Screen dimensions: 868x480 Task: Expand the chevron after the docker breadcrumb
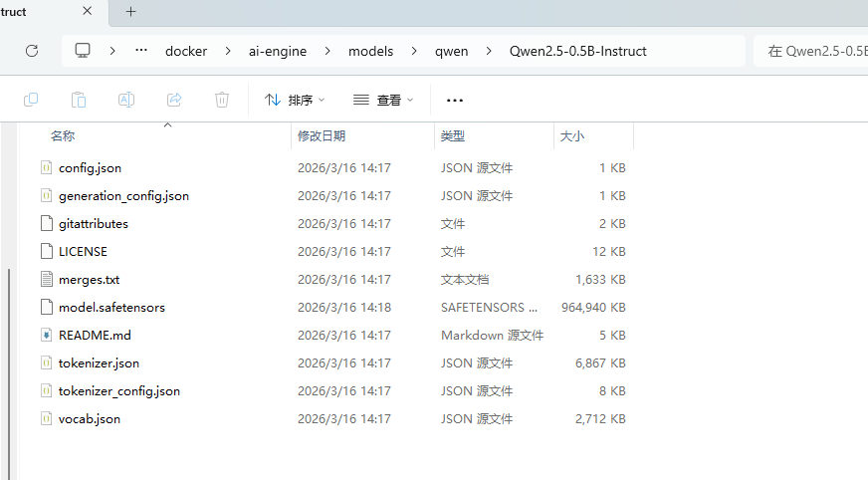[228, 51]
